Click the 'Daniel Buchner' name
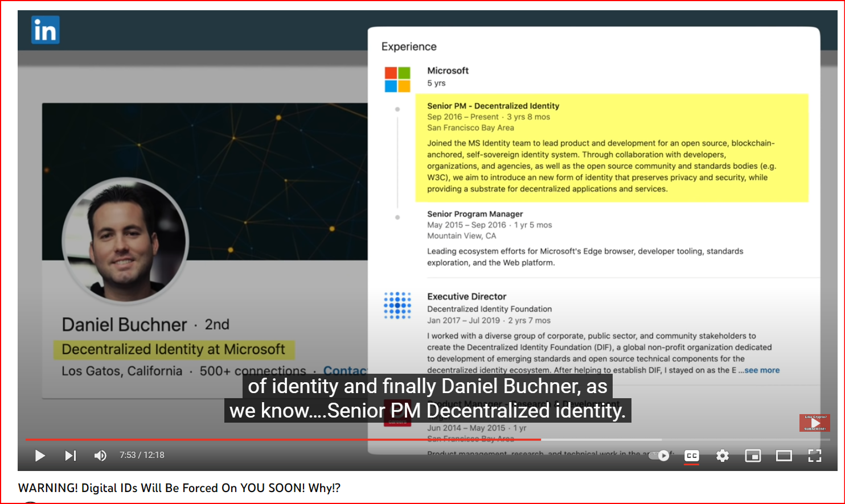Viewport: 845px width, 504px height. pyautogui.click(x=124, y=325)
